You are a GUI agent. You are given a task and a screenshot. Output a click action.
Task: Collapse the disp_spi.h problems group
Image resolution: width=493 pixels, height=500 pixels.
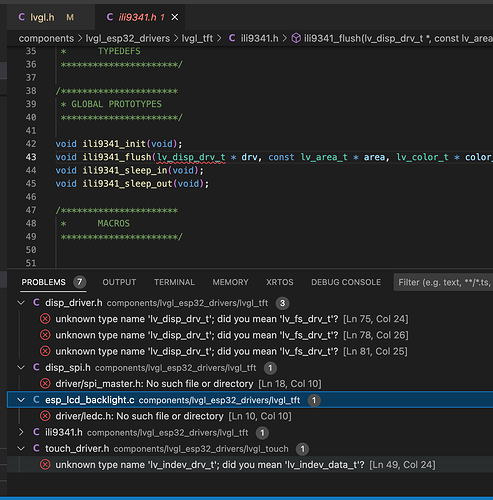click(21, 367)
